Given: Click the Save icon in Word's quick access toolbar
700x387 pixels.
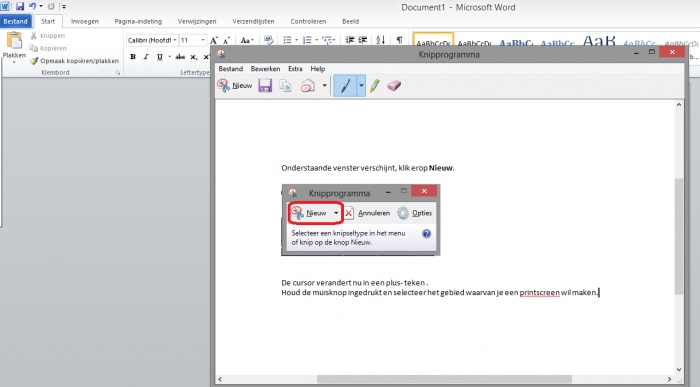Looking at the screenshot, I should 20,6.
